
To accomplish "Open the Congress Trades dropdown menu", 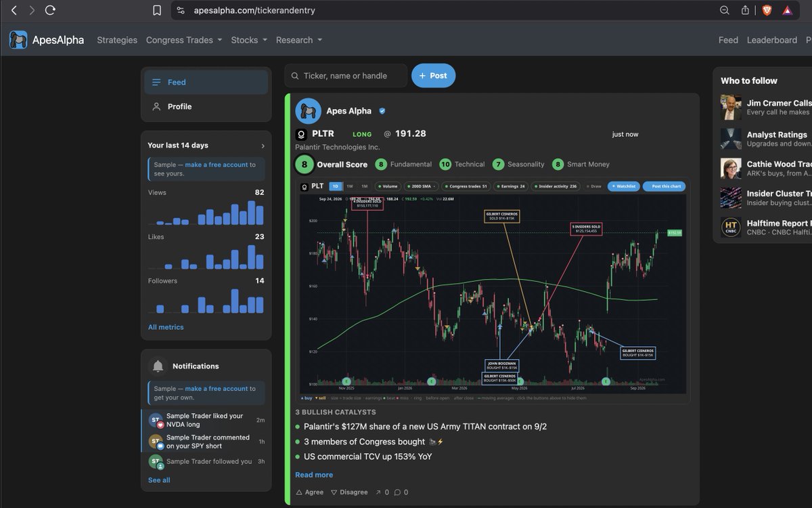I will [184, 40].
